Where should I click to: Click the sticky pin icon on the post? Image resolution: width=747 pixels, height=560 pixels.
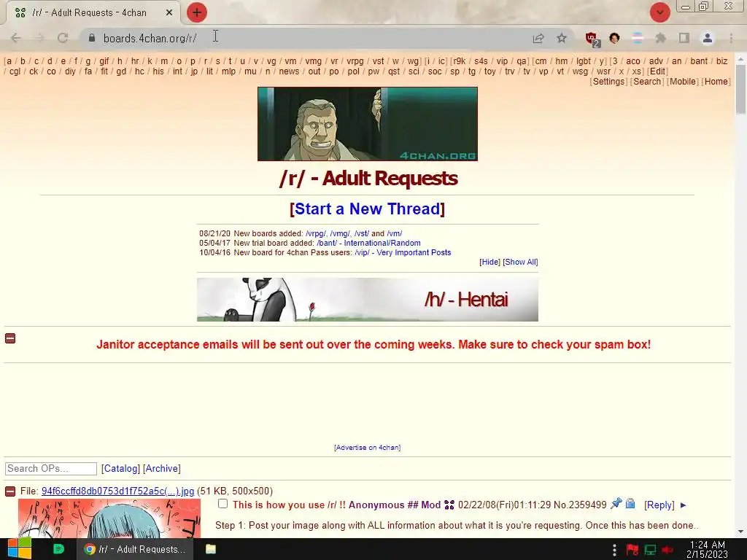(616, 503)
